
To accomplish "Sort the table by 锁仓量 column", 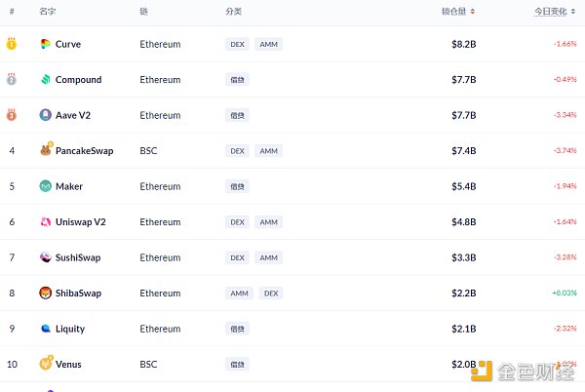I will [x=458, y=12].
